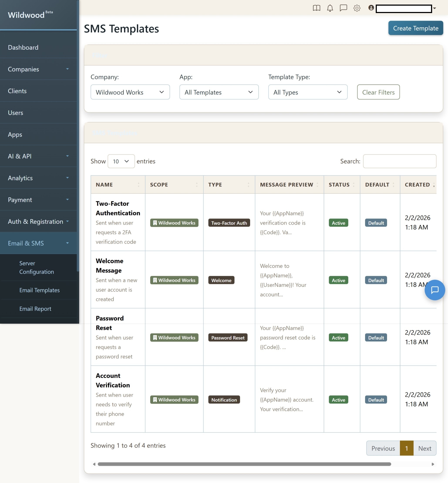Image resolution: width=448 pixels, height=483 pixels.
Task: Open the Company filter dropdown
Action: [130, 92]
